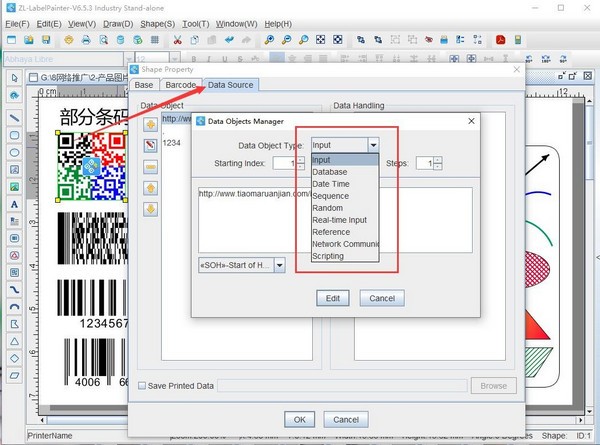Click the PDF export icon in toolbar
Image resolution: width=600 pixels, height=445 pixels.
tap(501, 41)
